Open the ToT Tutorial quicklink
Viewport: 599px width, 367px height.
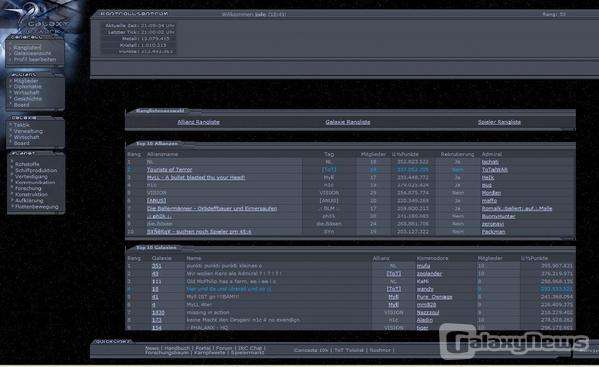click(x=349, y=350)
